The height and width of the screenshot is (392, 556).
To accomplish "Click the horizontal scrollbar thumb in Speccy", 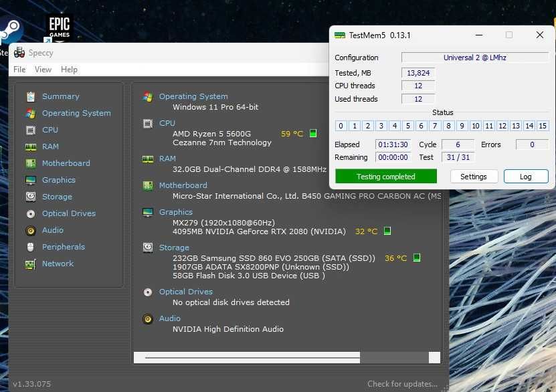I will click(247, 358).
